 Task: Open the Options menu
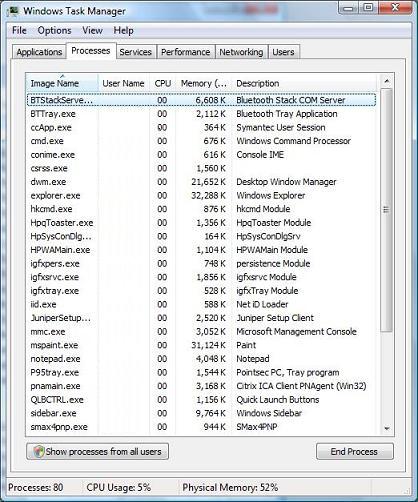54,30
